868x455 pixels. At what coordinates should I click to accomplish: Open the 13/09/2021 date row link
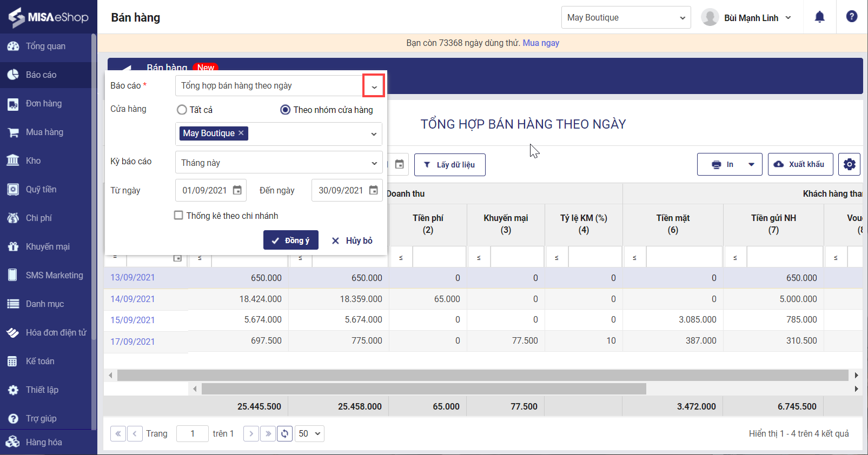point(132,277)
